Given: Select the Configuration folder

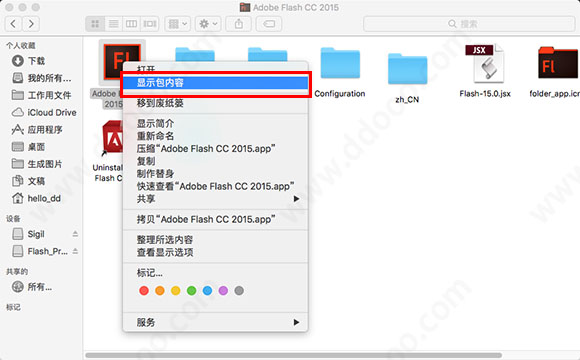Looking at the screenshot, I should tap(340, 63).
